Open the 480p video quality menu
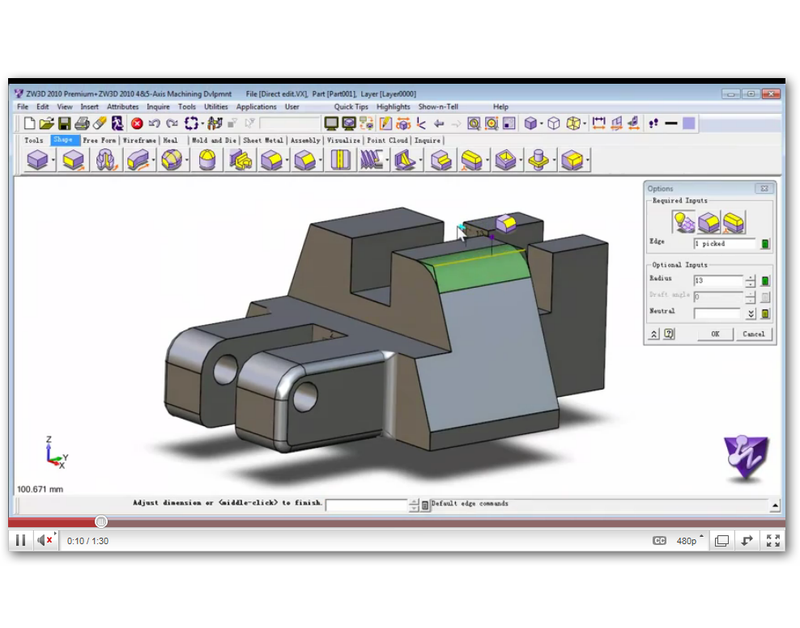The height and width of the screenshot is (628, 800). click(689, 541)
